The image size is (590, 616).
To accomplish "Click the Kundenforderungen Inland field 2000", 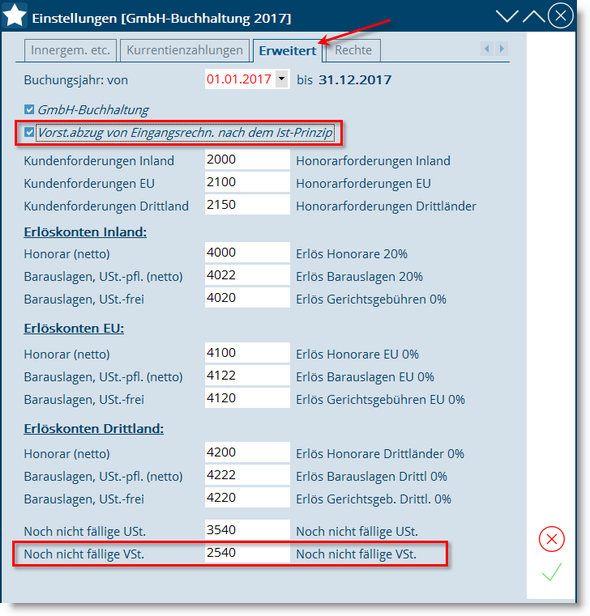I will click(247, 160).
